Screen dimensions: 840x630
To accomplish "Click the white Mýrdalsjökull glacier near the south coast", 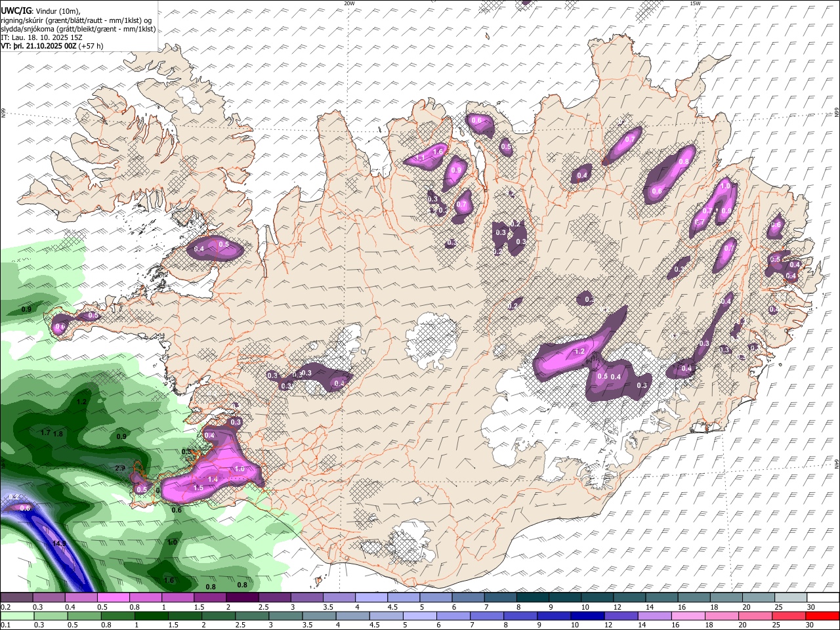I will [x=411, y=542].
